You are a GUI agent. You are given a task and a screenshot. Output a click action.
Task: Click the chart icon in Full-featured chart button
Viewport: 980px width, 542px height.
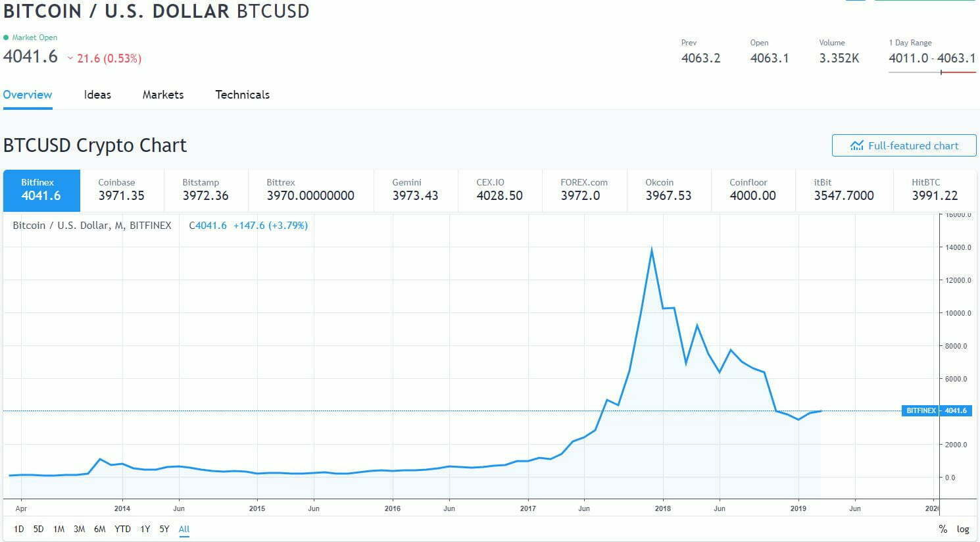(x=856, y=145)
